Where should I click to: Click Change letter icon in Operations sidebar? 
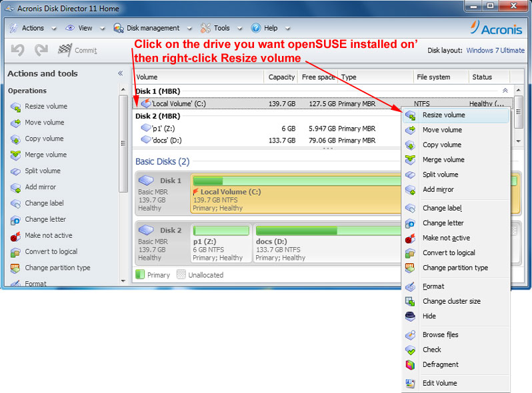[15, 220]
